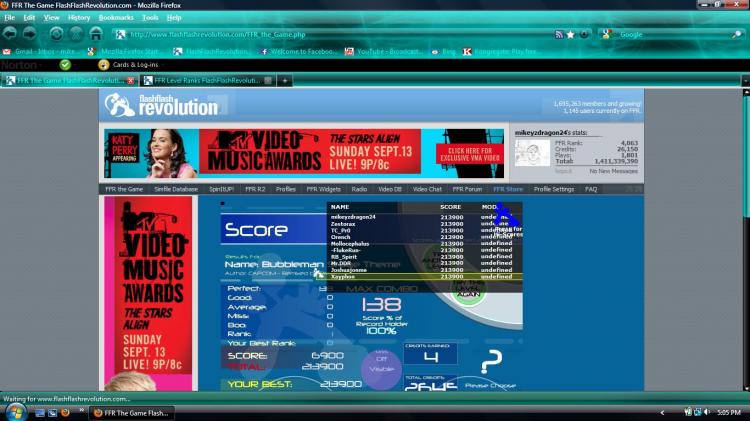Open Radio nav link
This screenshot has width=750, height=421.
[x=359, y=189]
